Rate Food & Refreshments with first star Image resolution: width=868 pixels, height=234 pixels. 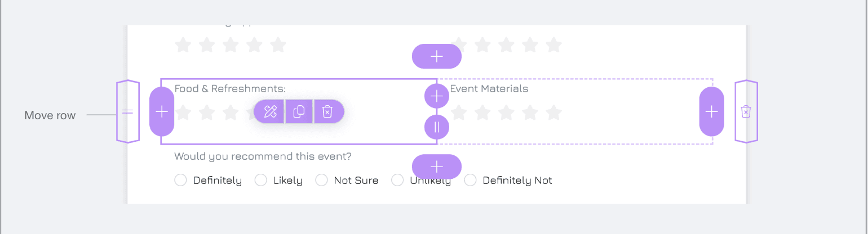point(183,112)
